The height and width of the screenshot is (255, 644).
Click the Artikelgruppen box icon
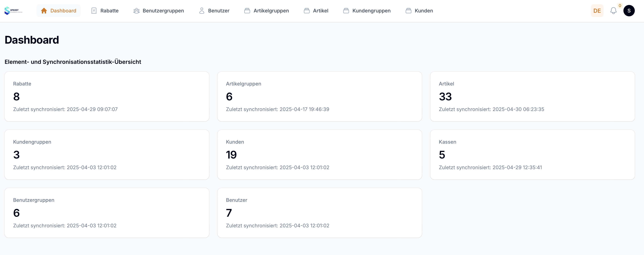[x=247, y=11]
